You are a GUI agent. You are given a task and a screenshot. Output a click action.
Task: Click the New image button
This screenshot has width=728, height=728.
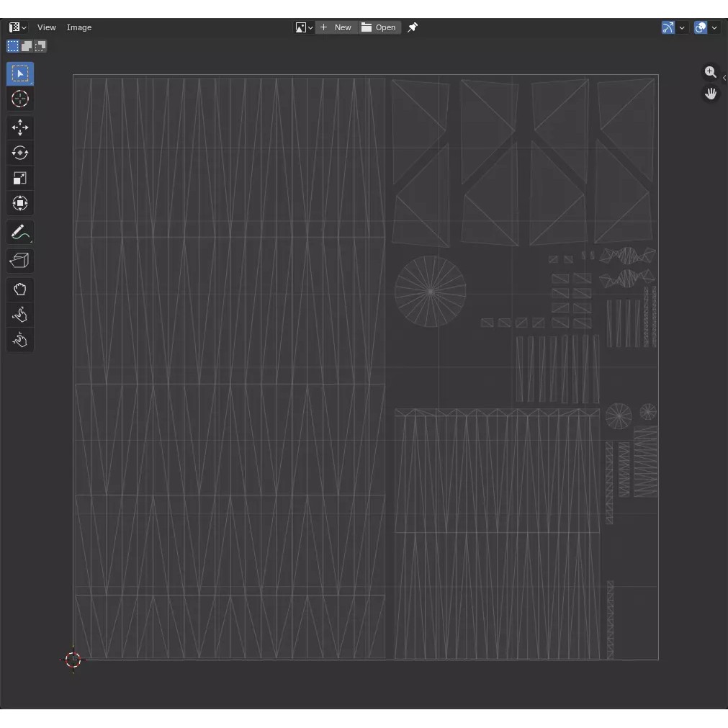point(336,27)
